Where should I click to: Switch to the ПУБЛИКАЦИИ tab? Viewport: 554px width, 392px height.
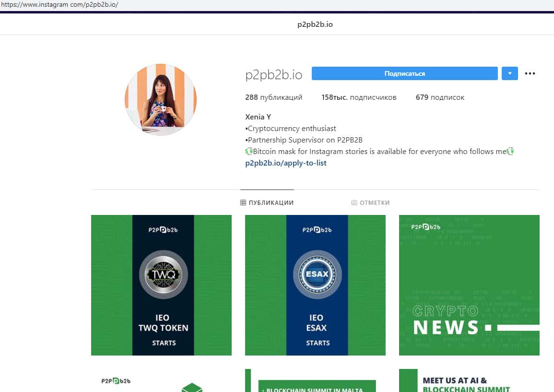pyautogui.click(x=267, y=202)
